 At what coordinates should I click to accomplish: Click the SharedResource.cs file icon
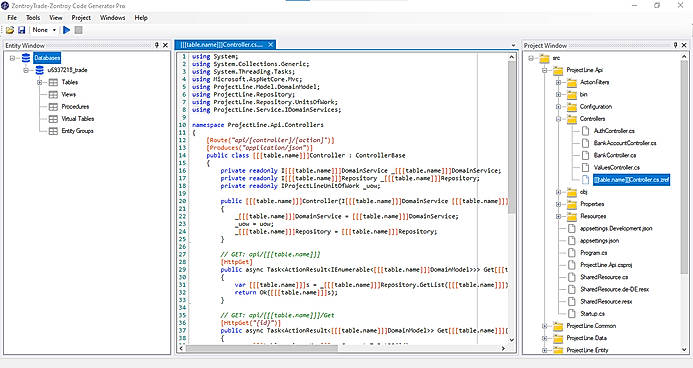pos(571,277)
